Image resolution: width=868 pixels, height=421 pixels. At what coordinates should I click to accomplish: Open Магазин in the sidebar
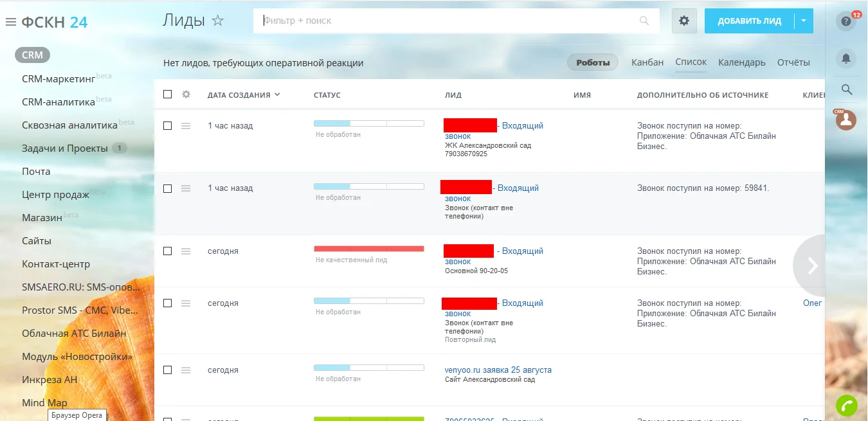coord(42,217)
